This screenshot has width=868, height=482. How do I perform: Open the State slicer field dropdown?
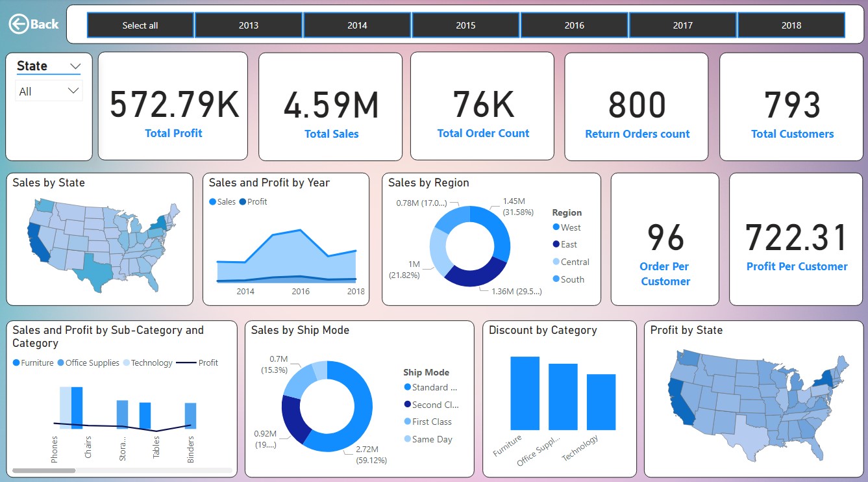(76, 66)
